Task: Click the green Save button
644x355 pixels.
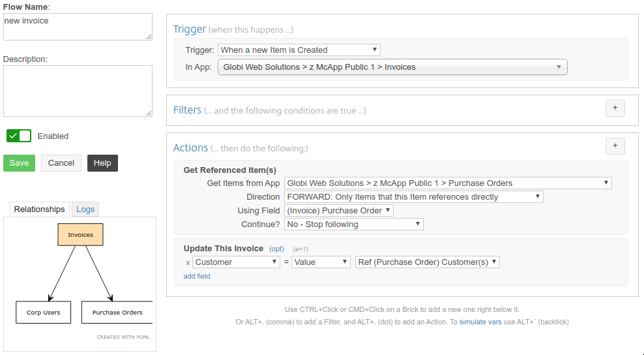Action: pos(20,163)
